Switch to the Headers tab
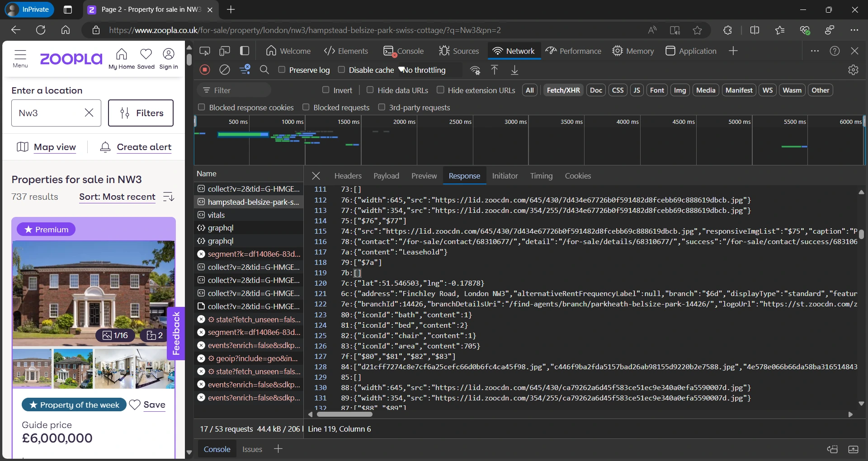This screenshot has height=461, width=868. coord(348,176)
